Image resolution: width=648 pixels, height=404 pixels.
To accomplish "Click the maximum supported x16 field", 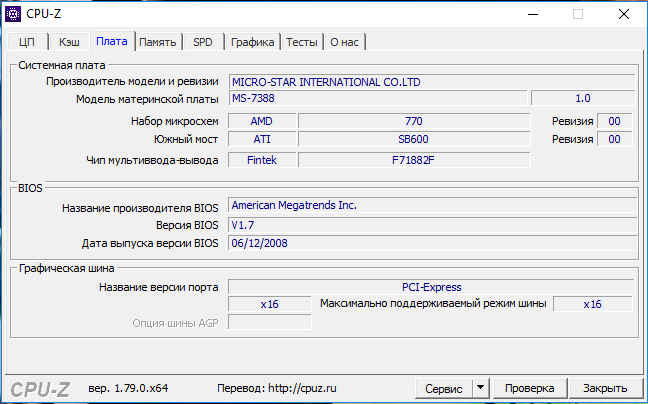I will click(593, 304).
